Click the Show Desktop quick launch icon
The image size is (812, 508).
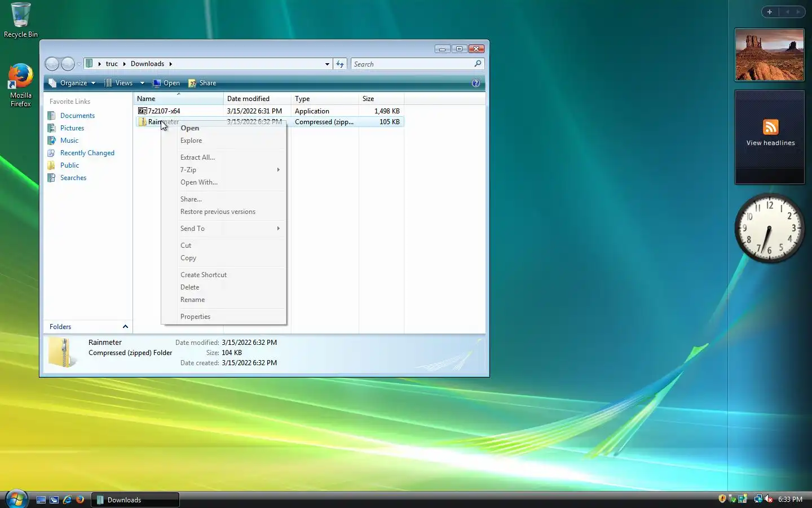41,500
